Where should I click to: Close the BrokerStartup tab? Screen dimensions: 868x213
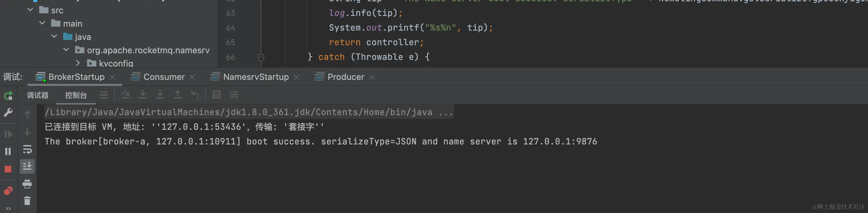coord(113,77)
